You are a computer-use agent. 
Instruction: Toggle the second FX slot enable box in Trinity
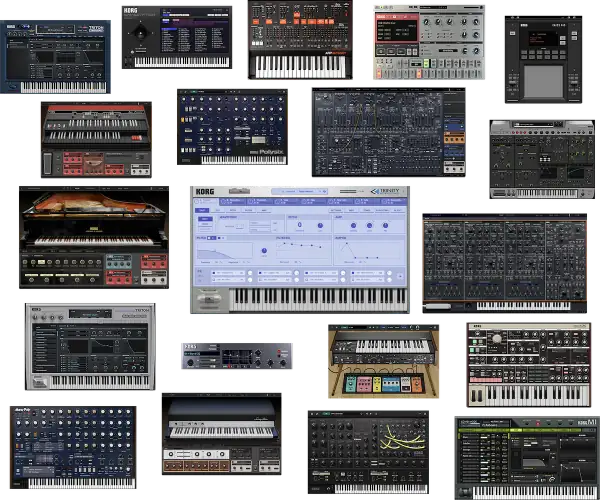pos(260,273)
